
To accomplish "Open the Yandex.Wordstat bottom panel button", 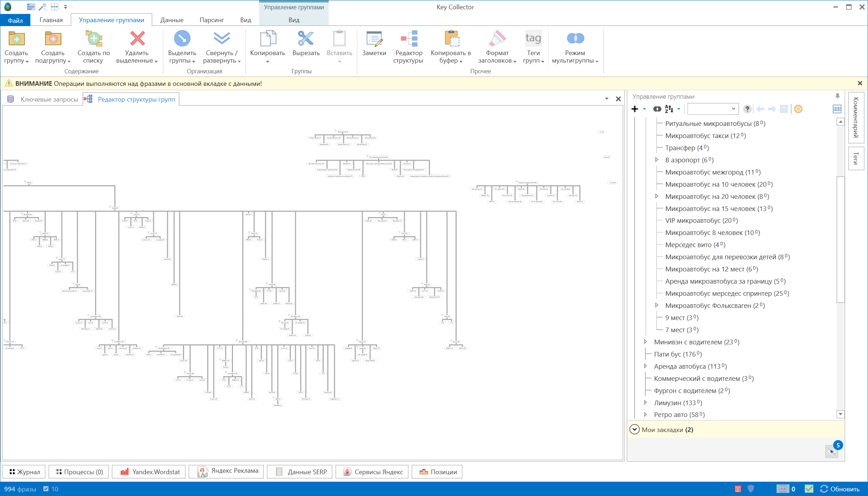I will [149, 472].
